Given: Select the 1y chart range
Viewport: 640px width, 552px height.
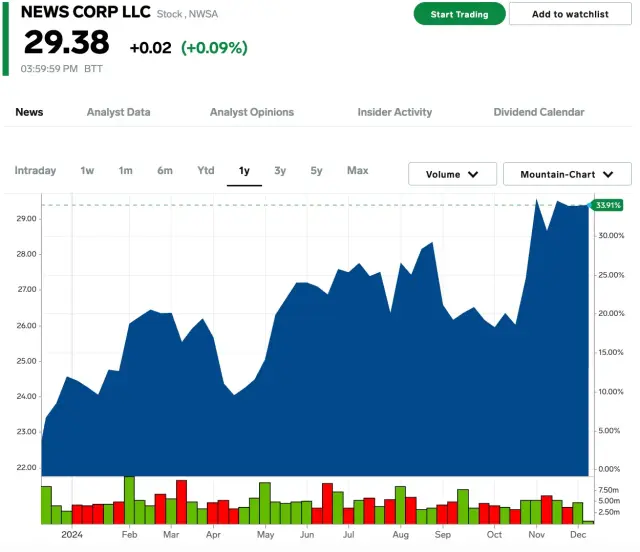Looking at the screenshot, I should [244, 171].
